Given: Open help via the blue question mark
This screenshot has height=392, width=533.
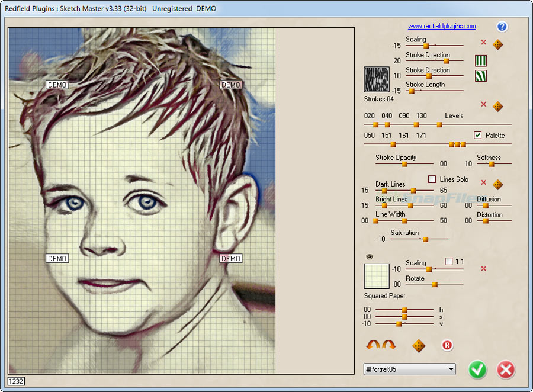Looking at the screenshot, I should [x=502, y=26].
